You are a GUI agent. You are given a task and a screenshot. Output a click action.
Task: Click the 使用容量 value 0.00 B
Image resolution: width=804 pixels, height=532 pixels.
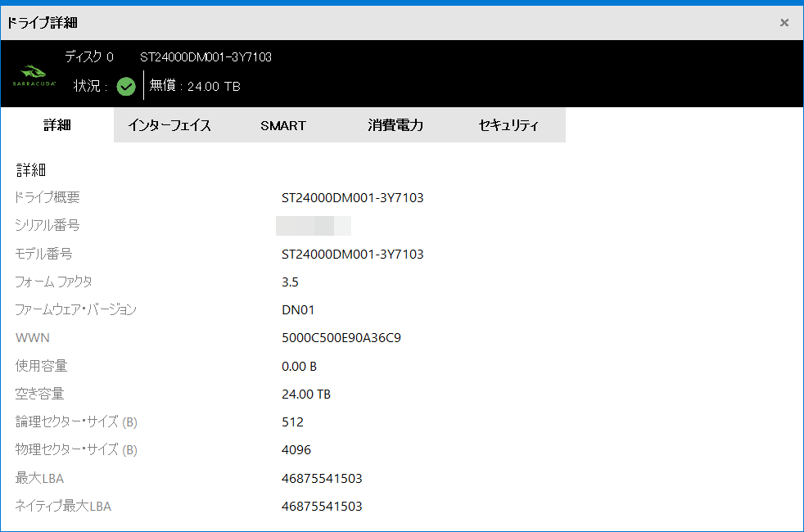pos(299,367)
